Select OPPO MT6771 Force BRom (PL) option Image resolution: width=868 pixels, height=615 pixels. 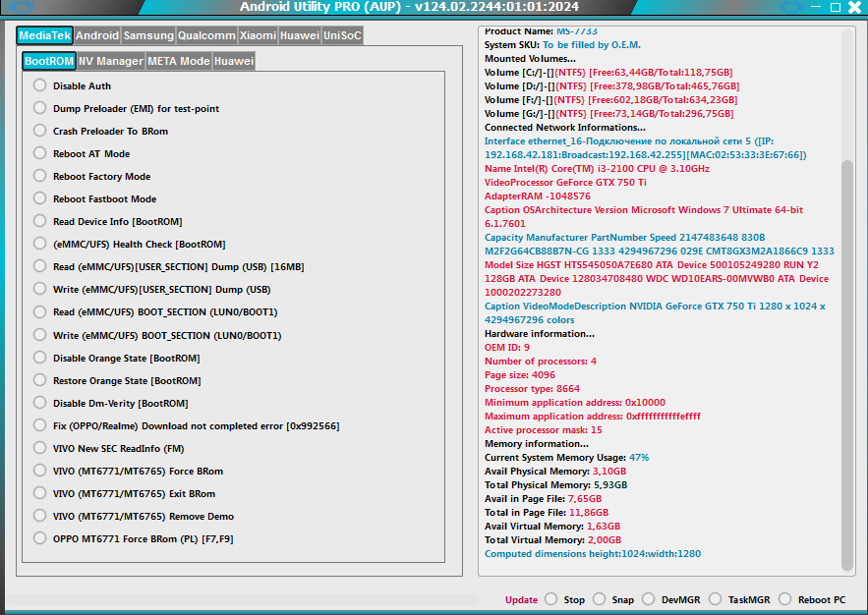pos(40,539)
